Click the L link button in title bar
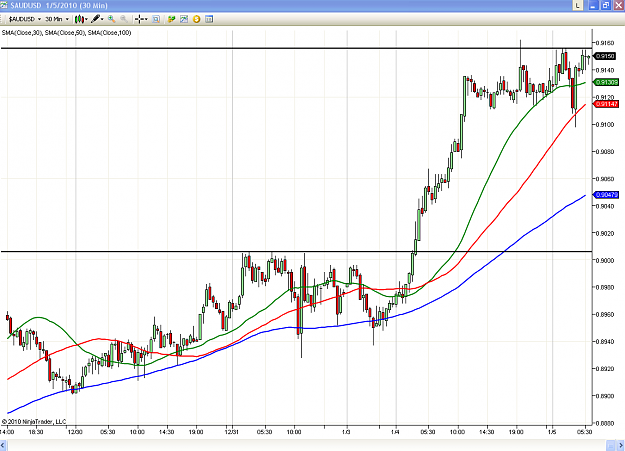 pyautogui.click(x=578, y=5)
